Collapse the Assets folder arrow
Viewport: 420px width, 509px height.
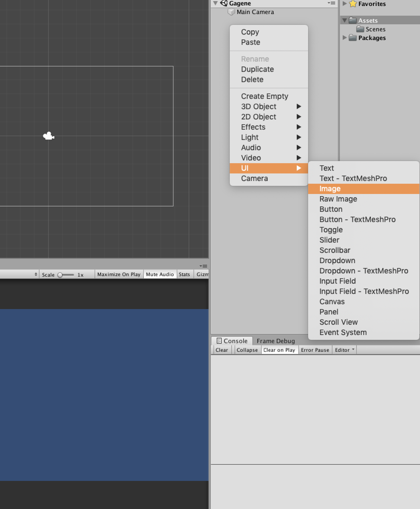[344, 20]
